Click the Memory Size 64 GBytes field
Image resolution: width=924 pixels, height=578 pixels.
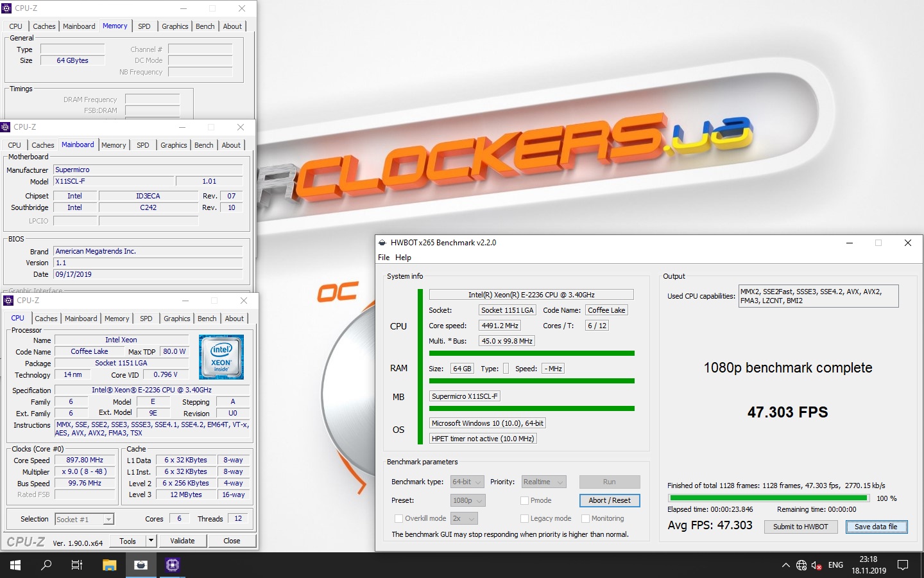point(73,60)
